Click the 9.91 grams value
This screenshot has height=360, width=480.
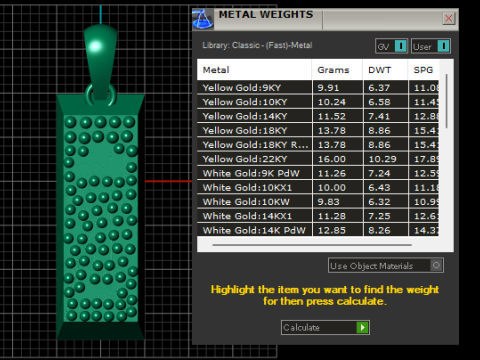(x=328, y=88)
